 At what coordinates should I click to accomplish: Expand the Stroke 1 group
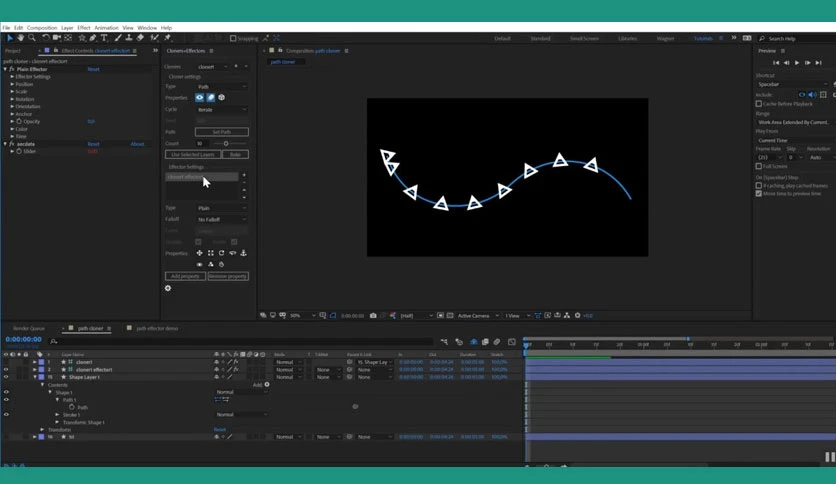click(x=58, y=415)
